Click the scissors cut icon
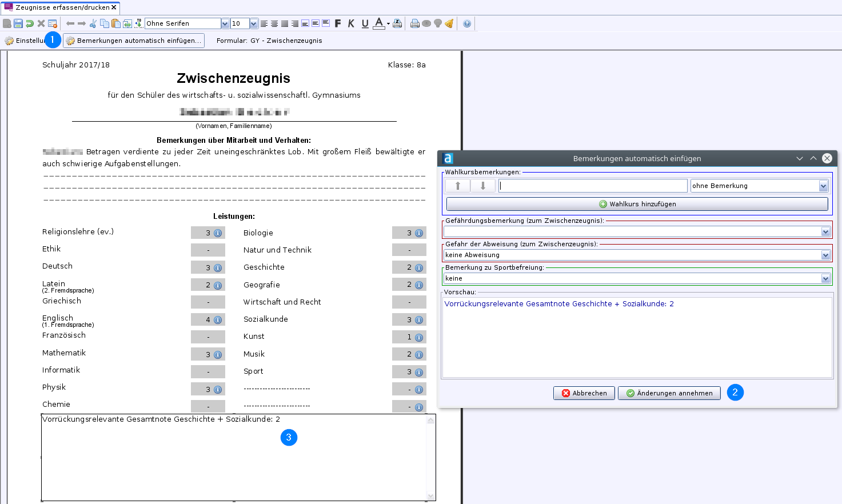The image size is (842, 504). click(x=93, y=23)
